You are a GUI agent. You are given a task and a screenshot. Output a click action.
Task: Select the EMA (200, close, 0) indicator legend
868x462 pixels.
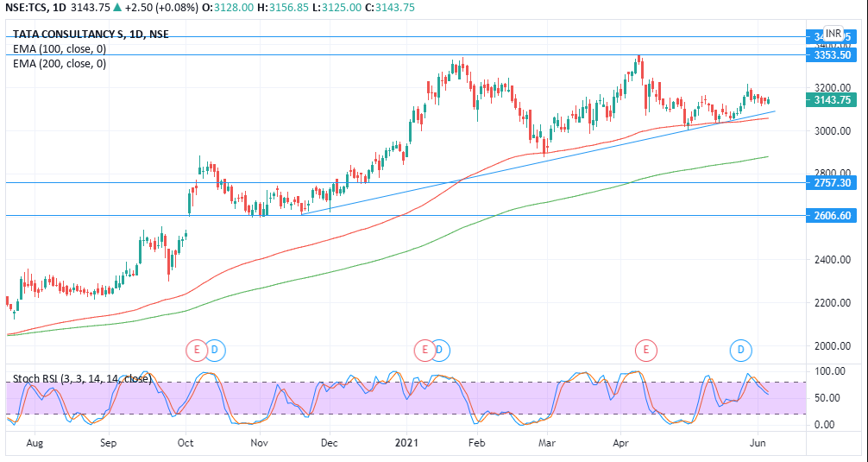pyautogui.click(x=60, y=63)
